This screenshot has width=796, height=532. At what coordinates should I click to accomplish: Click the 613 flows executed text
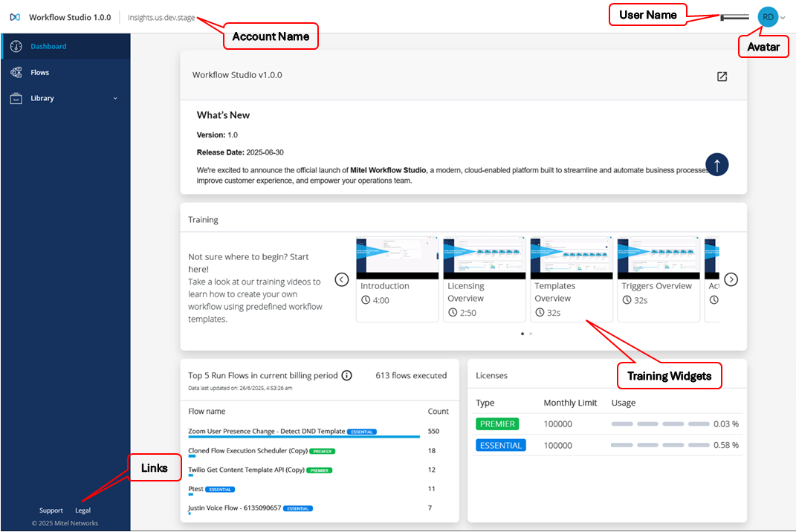[411, 376]
